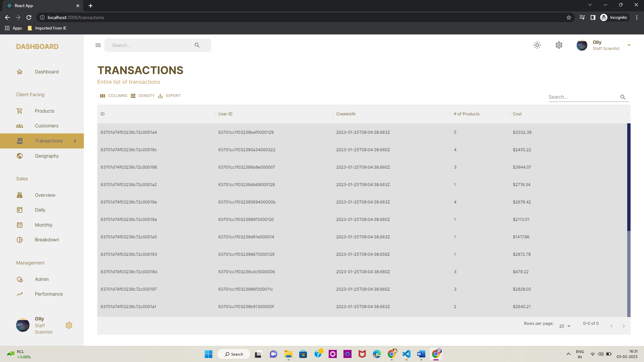Screen dimensions: 644x362
Task: Open Customers via the group icon
Action: [x=20, y=126]
